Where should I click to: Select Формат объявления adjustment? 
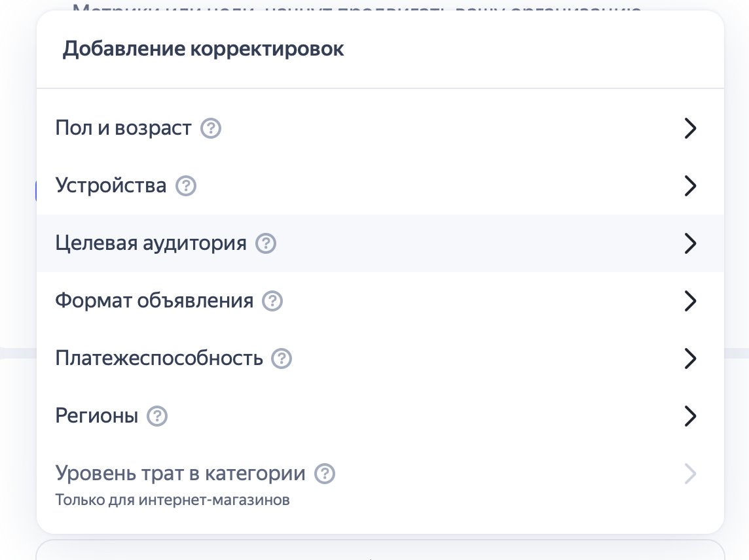(x=154, y=301)
